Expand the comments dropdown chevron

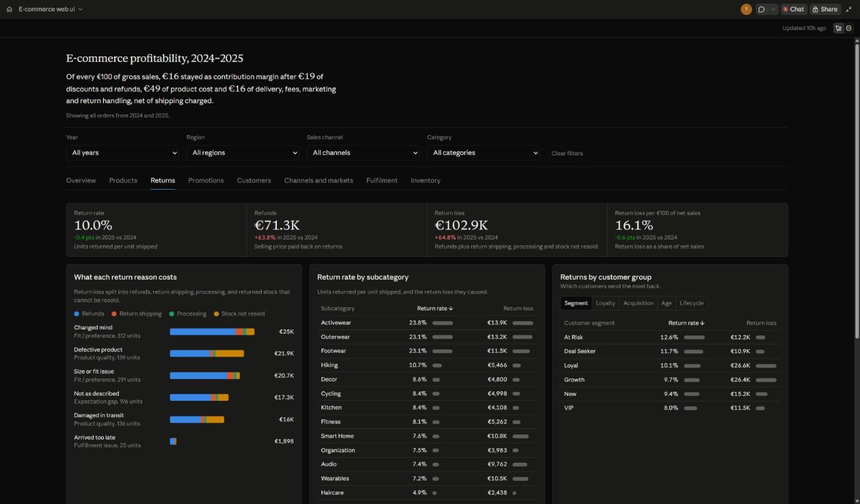[x=773, y=9]
